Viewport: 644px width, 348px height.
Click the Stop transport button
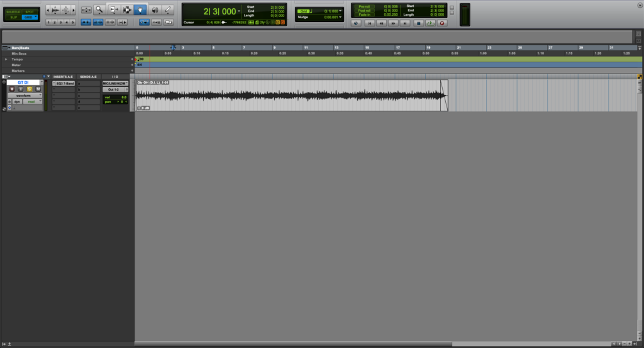coord(418,23)
